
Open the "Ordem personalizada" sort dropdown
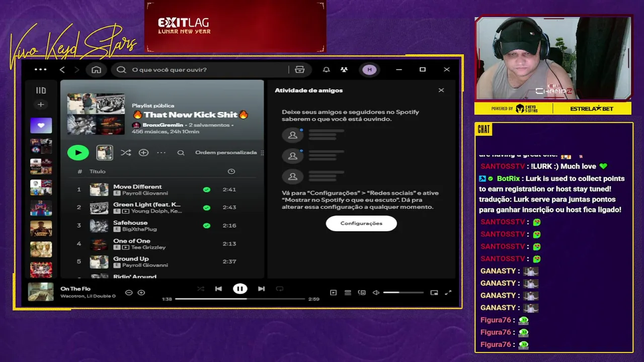pyautogui.click(x=229, y=152)
